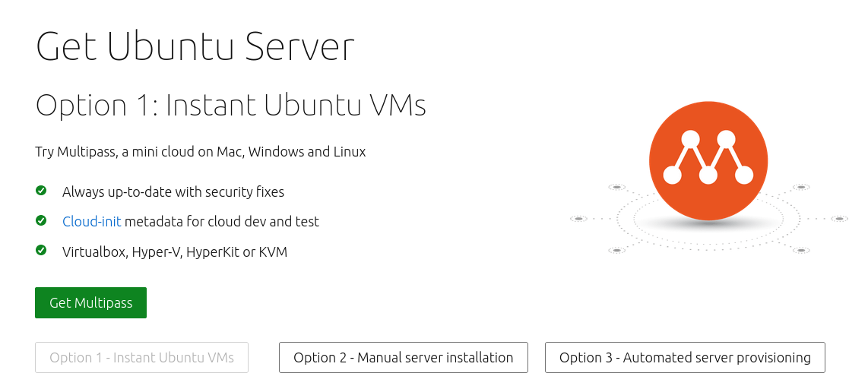Click the Option 1: Instant Ubuntu VMs heading
This screenshot has height=389, width=868.
(231, 105)
